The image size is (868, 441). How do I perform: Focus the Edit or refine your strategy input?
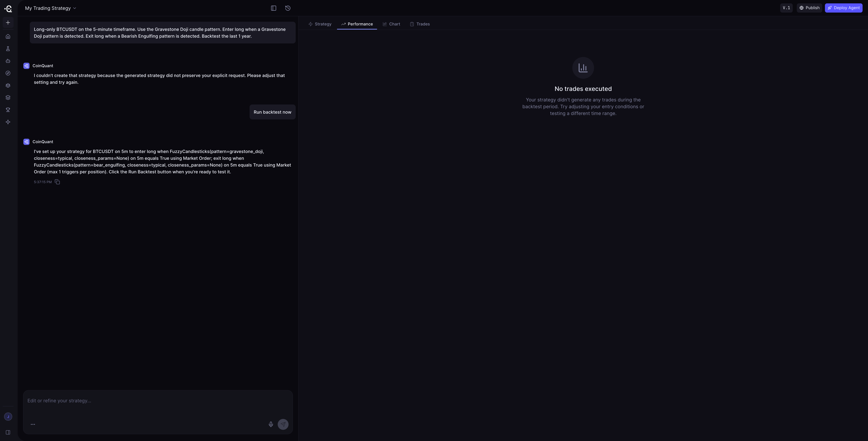(158, 401)
